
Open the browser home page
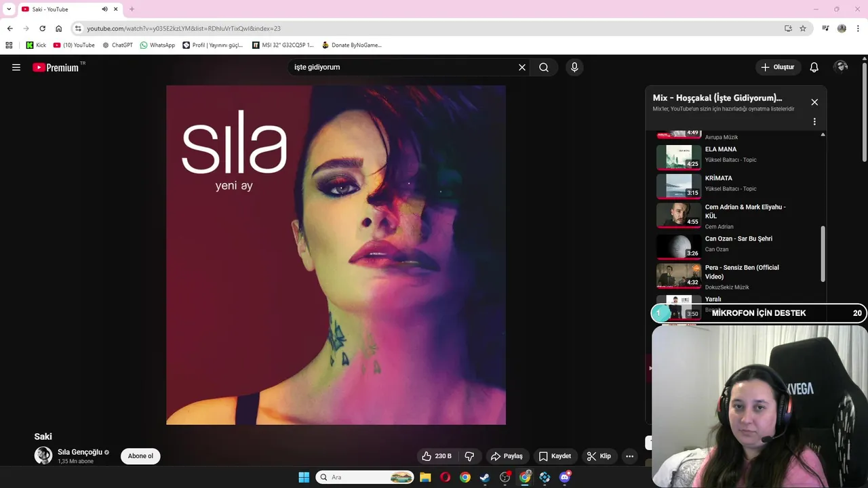(59, 28)
